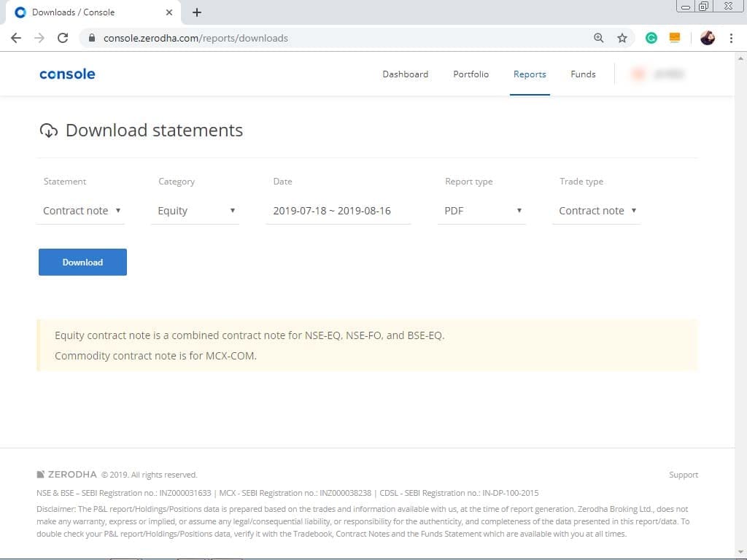Image resolution: width=747 pixels, height=560 pixels.
Task: Open the Chrome three-dot menu
Action: 731,38
